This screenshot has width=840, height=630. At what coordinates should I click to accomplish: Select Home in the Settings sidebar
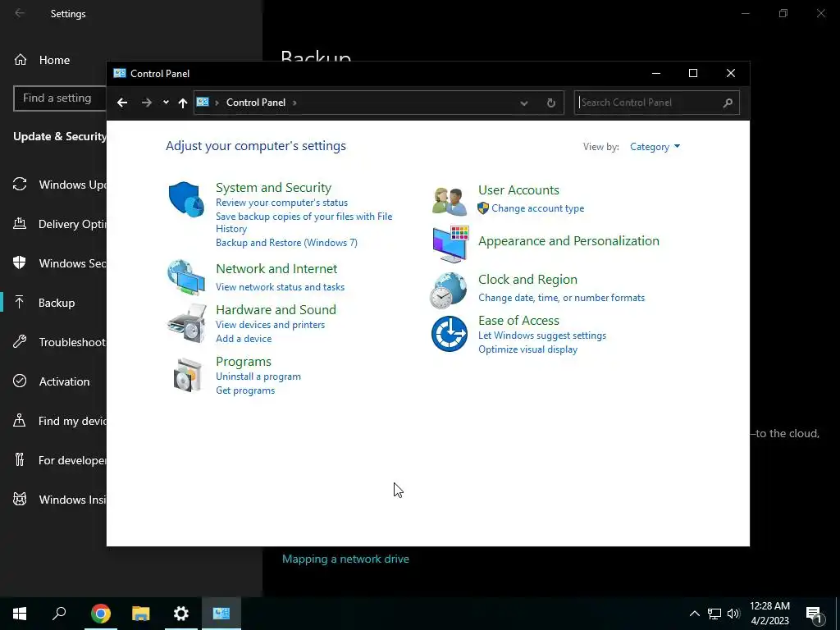tap(53, 60)
